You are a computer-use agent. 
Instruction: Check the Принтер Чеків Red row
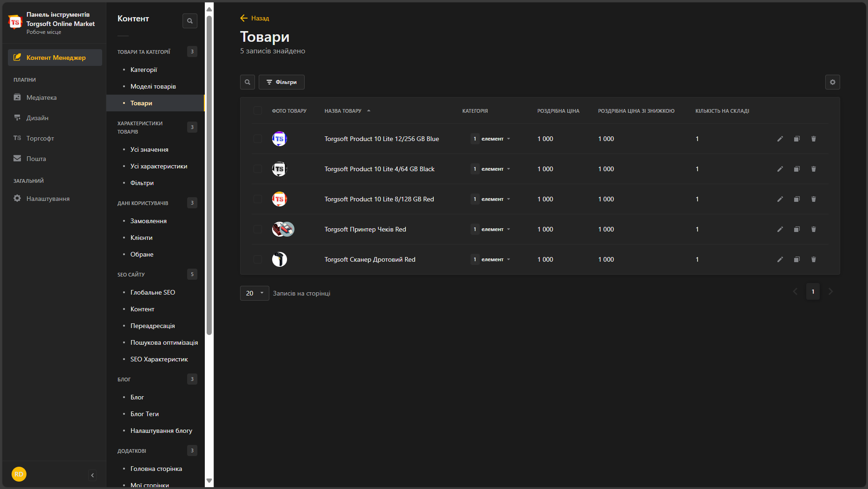click(258, 229)
